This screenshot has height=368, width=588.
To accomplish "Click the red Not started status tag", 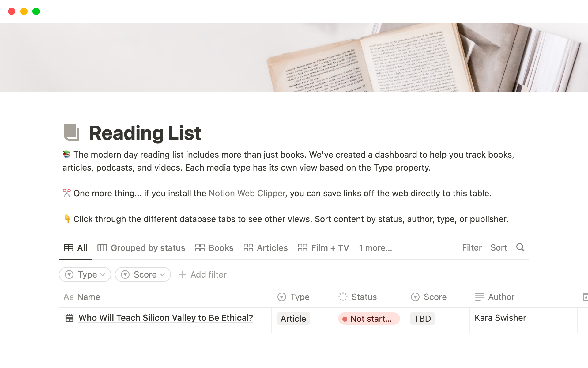I will (x=369, y=319).
